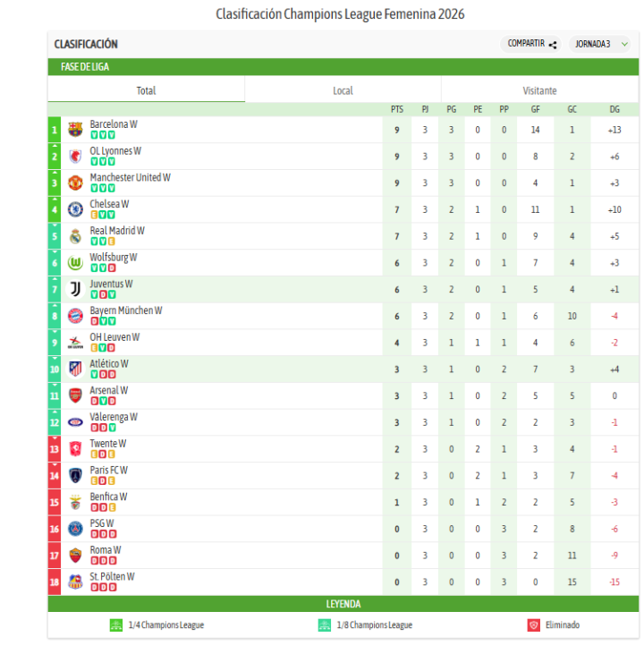Viewport: 644px width, 654px height.
Task: Switch to the Visitante tab
Action: (539, 90)
